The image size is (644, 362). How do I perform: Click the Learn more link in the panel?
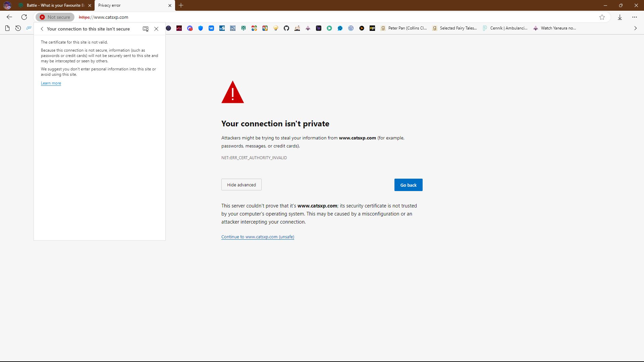pyautogui.click(x=51, y=83)
